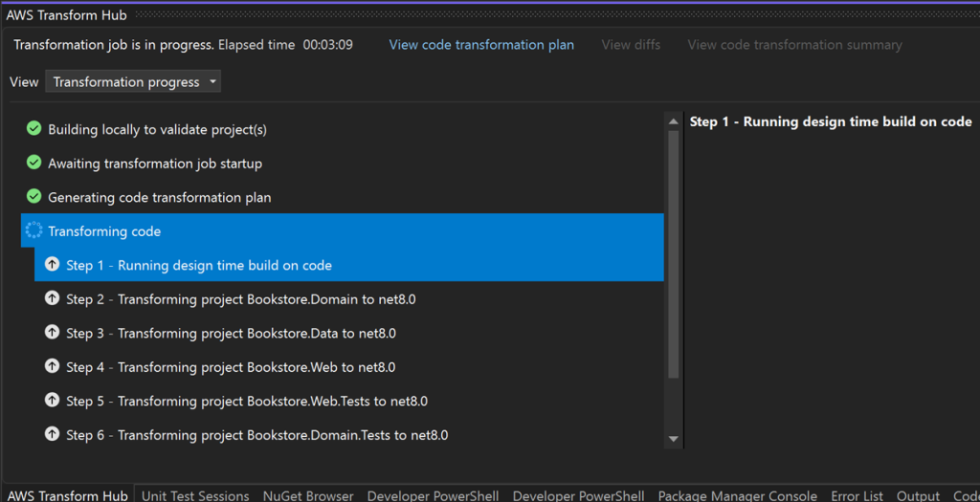Click the AWS Transform Hub panel title

click(x=68, y=15)
